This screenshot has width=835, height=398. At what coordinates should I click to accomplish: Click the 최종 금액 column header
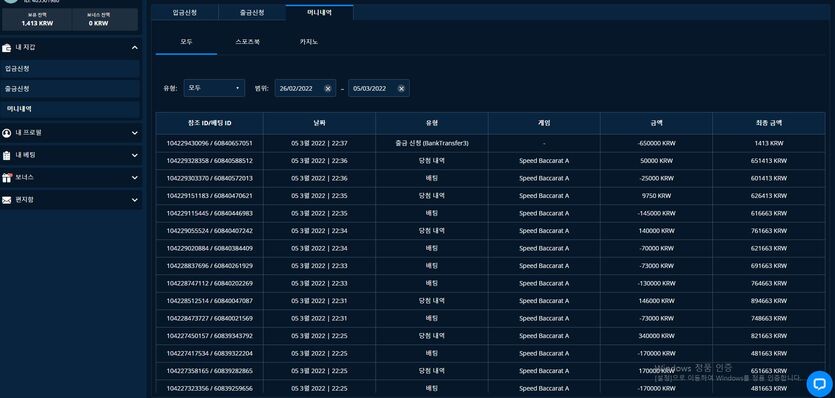click(x=769, y=123)
